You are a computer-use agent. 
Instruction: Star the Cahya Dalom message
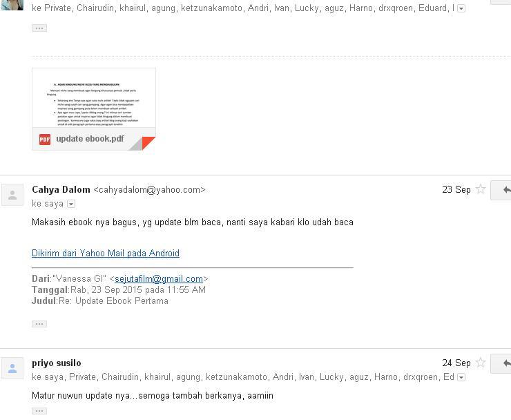point(481,189)
